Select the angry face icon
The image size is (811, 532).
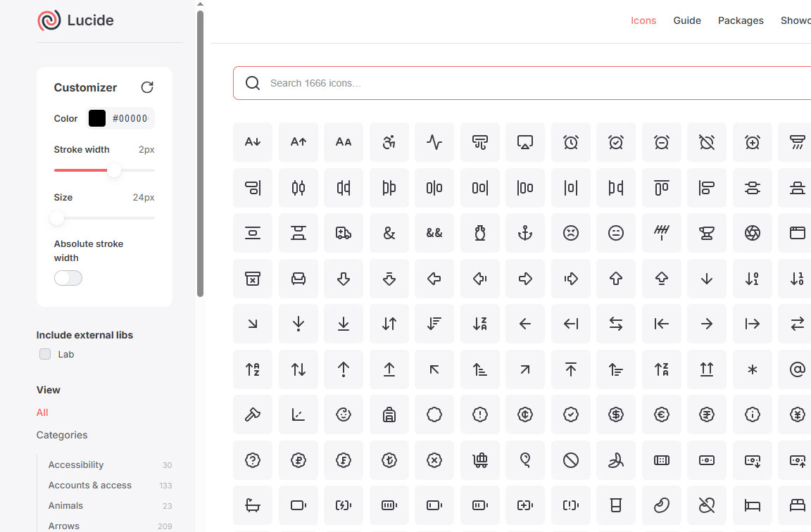[571, 233]
